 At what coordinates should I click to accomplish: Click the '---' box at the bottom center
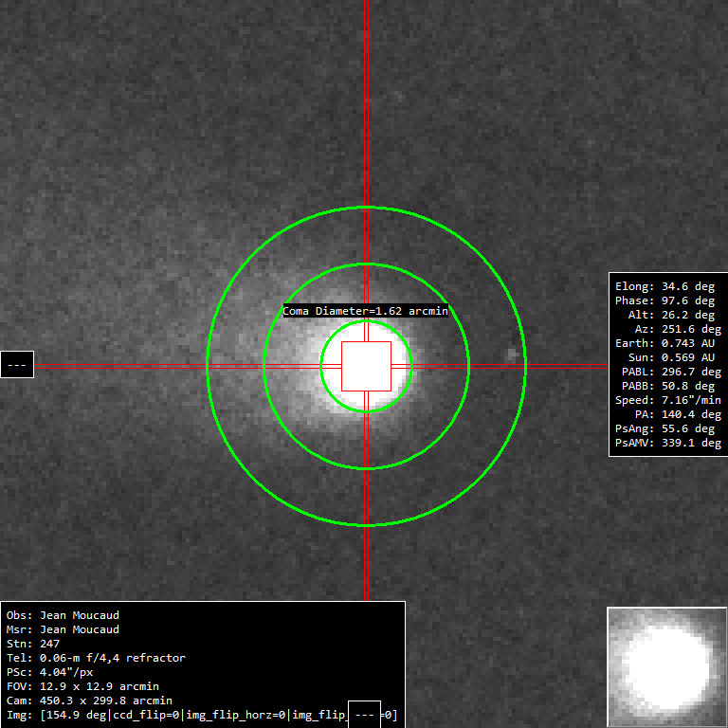pos(364,714)
